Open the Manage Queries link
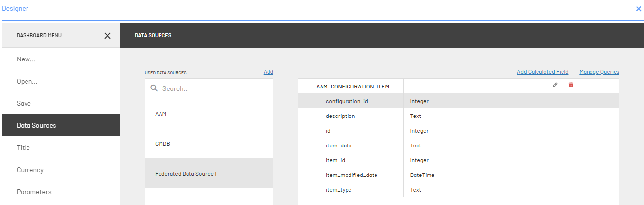The width and height of the screenshot is (644, 205). click(599, 72)
